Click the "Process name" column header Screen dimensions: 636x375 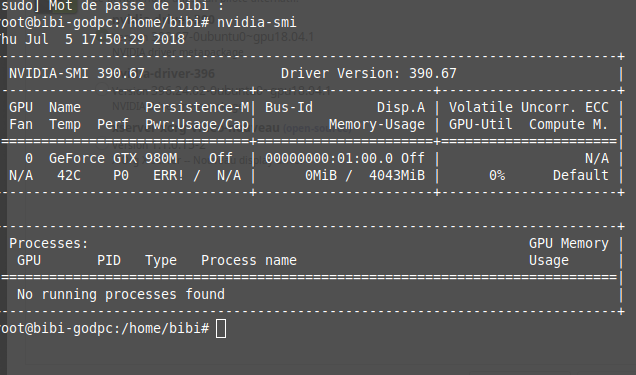(x=249, y=260)
